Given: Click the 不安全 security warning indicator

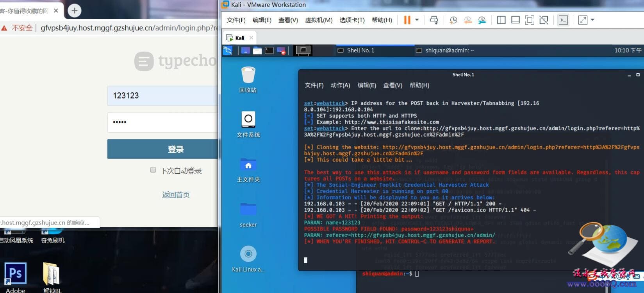Looking at the screenshot, I should pos(17,28).
